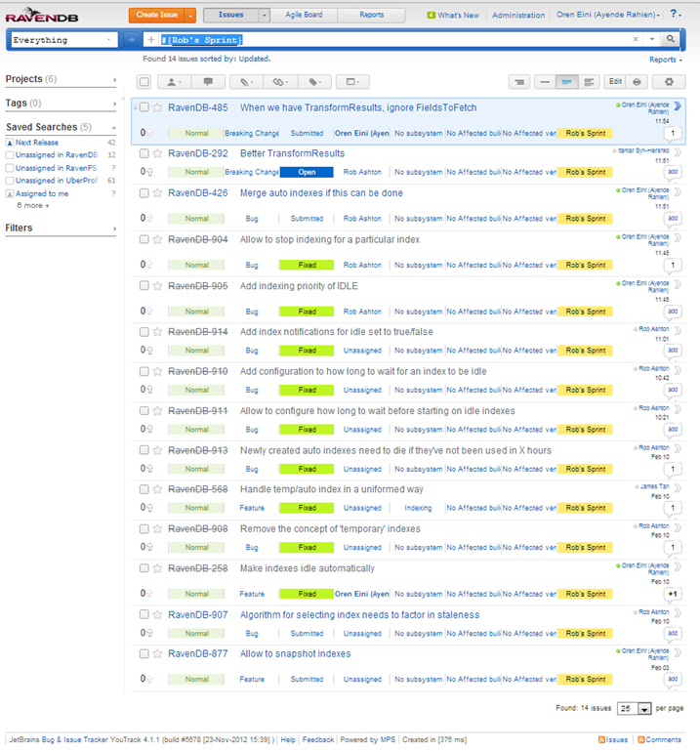Select the Issues tab

[x=231, y=15]
